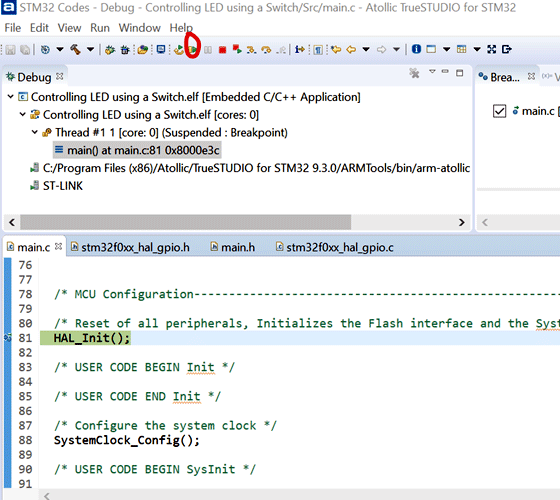The image size is (560, 500).
Task: Click the four-arrows fullscreen icon
Action: 492,49
